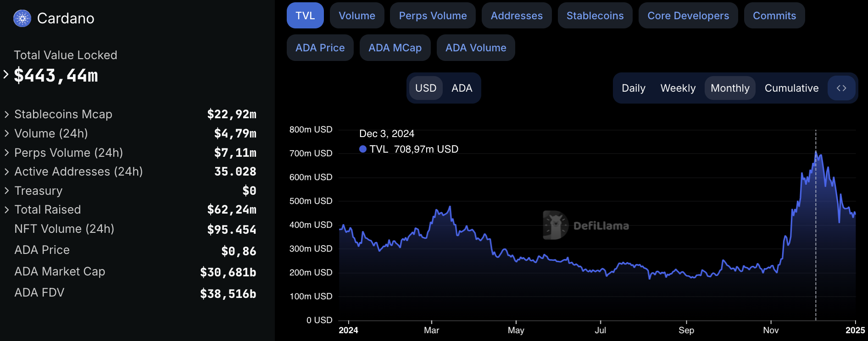The width and height of the screenshot is (868, 341).
Task: Expand the Stablecoins Mcap row
Action: [7, 114]
